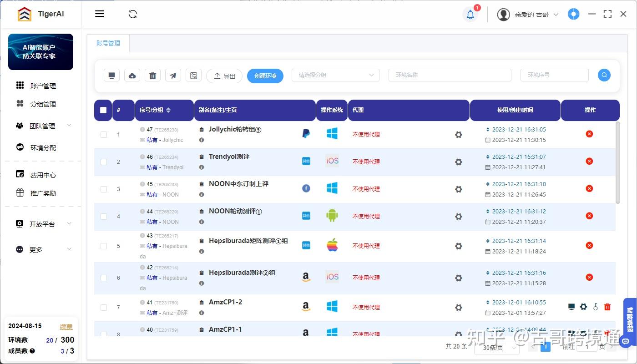Viewport: 637px width, 364px height.
Task: Check the checkbox for Jollychic轮转组⑤ row
Action: (x=103, y=134)
